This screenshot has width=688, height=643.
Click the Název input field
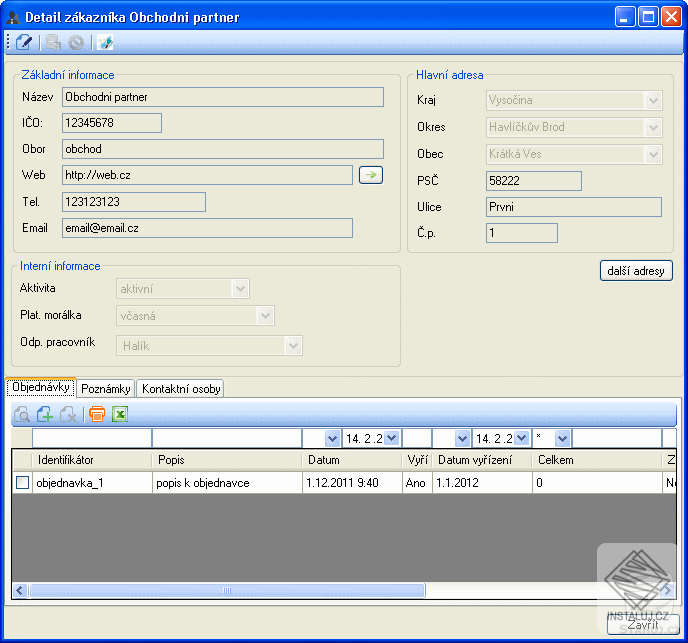coord(223,97)
